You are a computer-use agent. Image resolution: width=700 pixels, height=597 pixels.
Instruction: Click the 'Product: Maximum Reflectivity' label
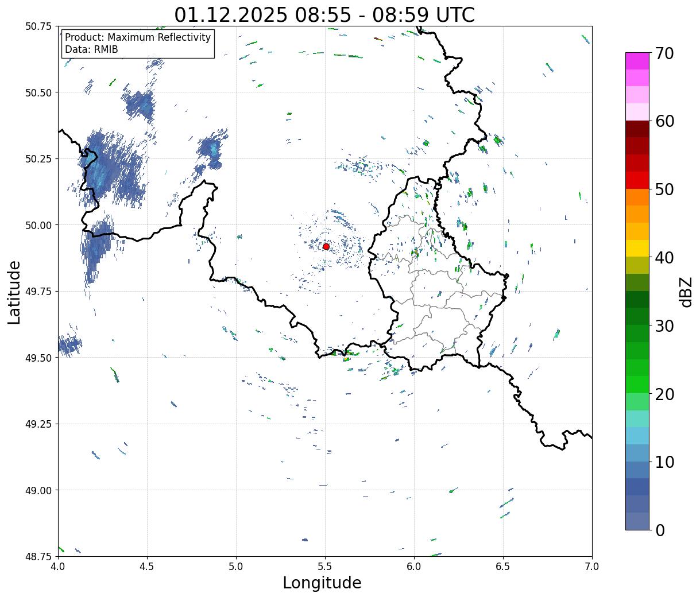pos(138,37)
